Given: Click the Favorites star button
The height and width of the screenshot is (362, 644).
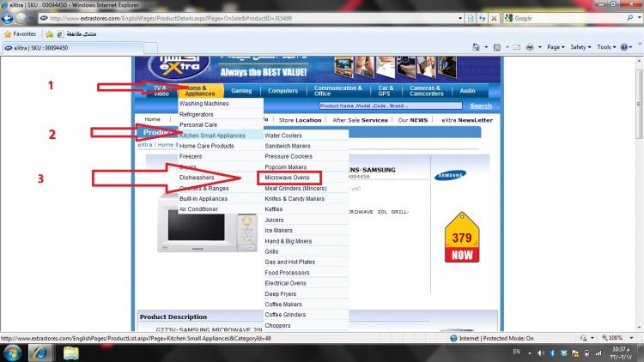Looking at the screenshot, I should click(23, 33).
